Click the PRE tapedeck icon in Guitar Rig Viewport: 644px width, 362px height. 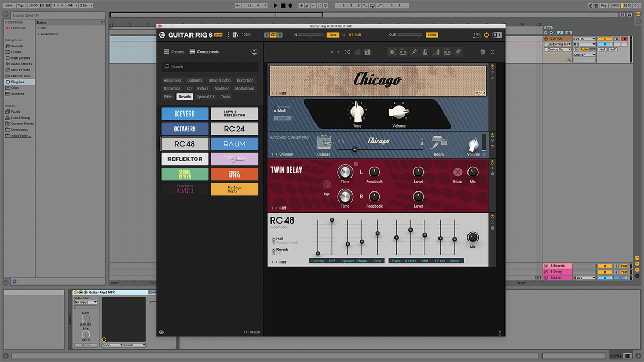tap(403, 52)
